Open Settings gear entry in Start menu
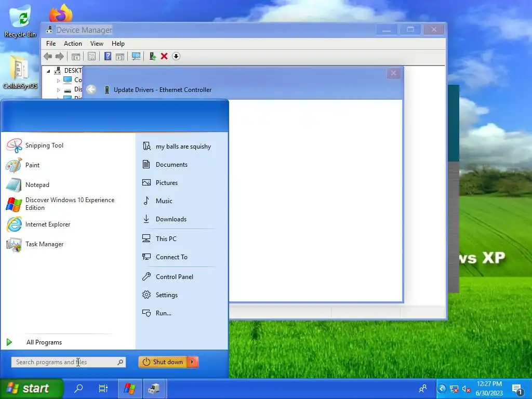This screenshot has height=399, width=532. [x=160, y=295]
